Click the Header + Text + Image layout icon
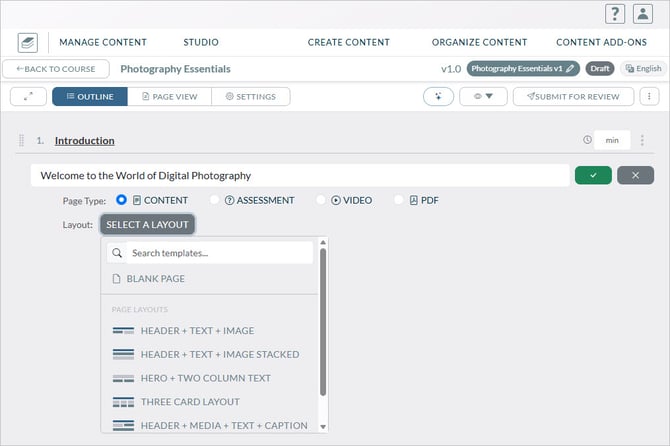The height and width of the screenshot is (446, 670). [x=123, y=331]
